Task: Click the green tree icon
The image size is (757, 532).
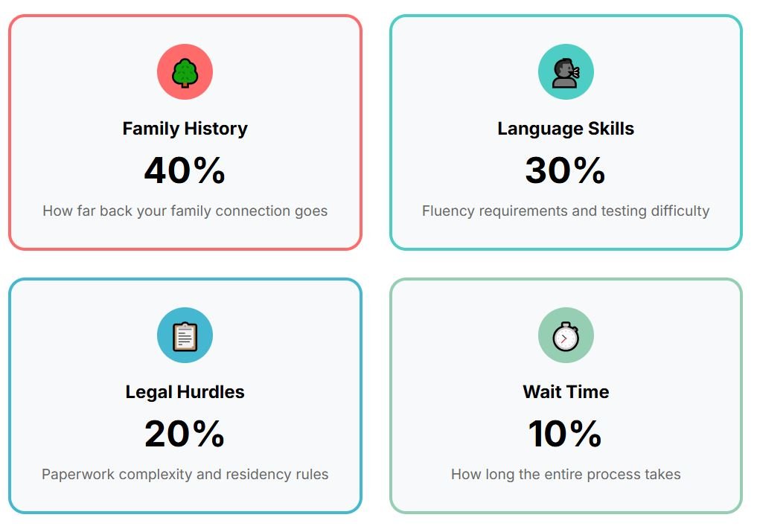Action: tap(185, 73)
